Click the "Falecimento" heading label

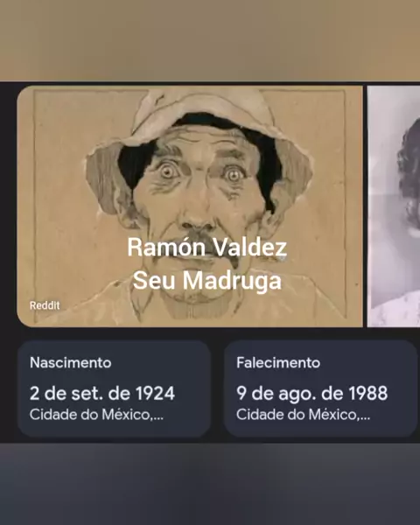tap(278, 362)
